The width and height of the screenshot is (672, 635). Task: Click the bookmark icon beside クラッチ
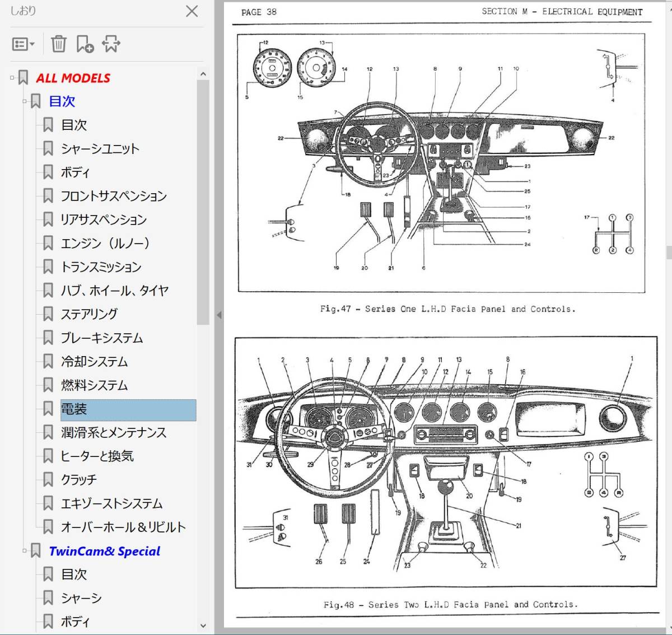click(48, 479)
